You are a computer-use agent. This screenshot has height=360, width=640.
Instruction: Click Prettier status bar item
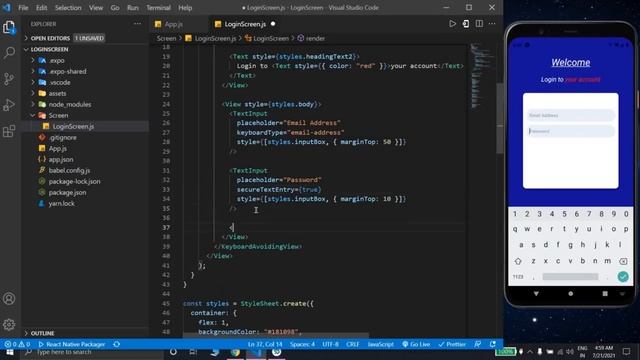(452, 344)
